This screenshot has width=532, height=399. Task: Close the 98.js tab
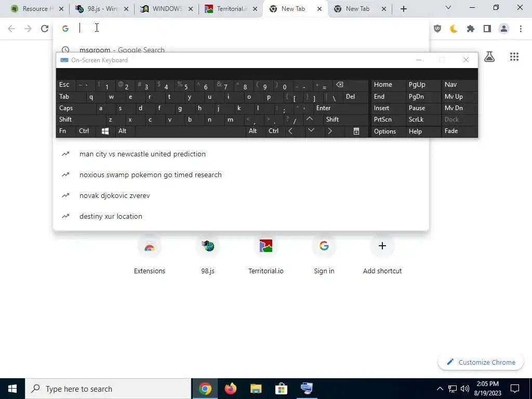(x=126, y=9)
